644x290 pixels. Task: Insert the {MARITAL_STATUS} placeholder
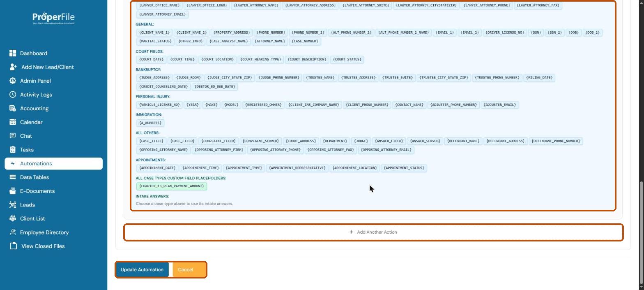(x=155, y=42)
